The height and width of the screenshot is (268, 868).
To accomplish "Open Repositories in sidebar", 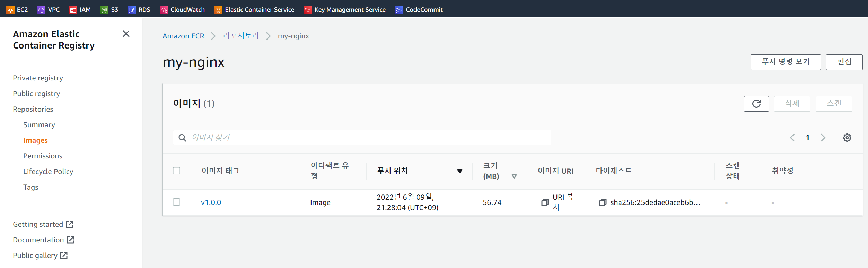I will [33, 109].
